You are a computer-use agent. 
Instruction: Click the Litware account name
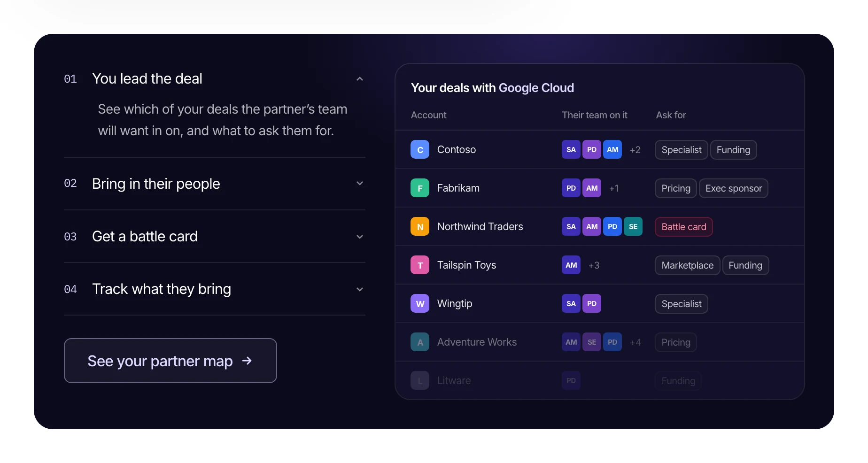tap(454, 381)
